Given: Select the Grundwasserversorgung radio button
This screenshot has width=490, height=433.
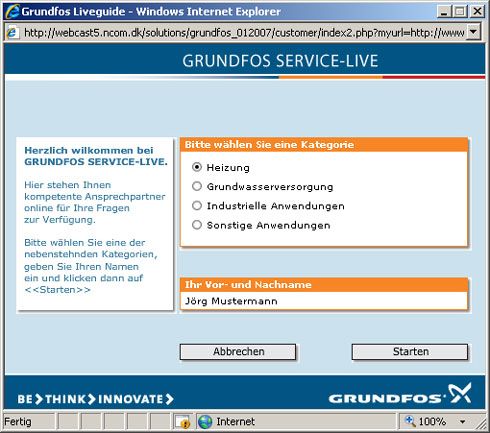Looking at the screenshot, I should [197, 186].
